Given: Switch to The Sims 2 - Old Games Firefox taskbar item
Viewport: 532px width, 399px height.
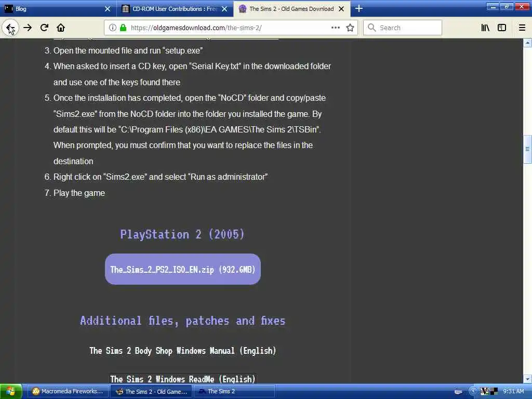Looking at the screenshot, I should tap(151, 392).
